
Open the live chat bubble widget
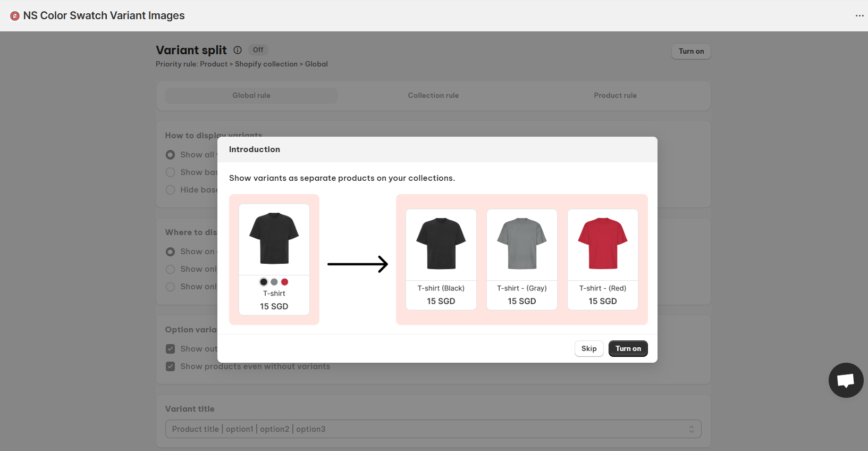846,380
